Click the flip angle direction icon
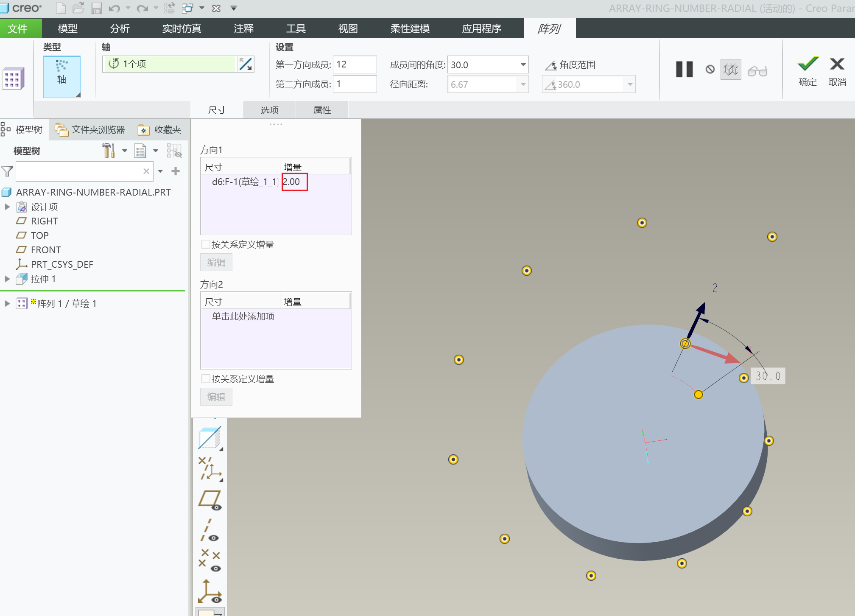855x616 pixels. point(246,64)
